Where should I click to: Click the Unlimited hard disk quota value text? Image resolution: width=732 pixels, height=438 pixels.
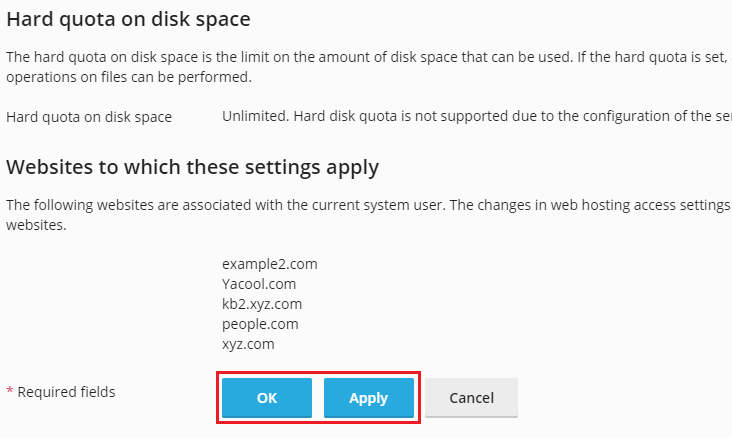(x=477, y=116)
